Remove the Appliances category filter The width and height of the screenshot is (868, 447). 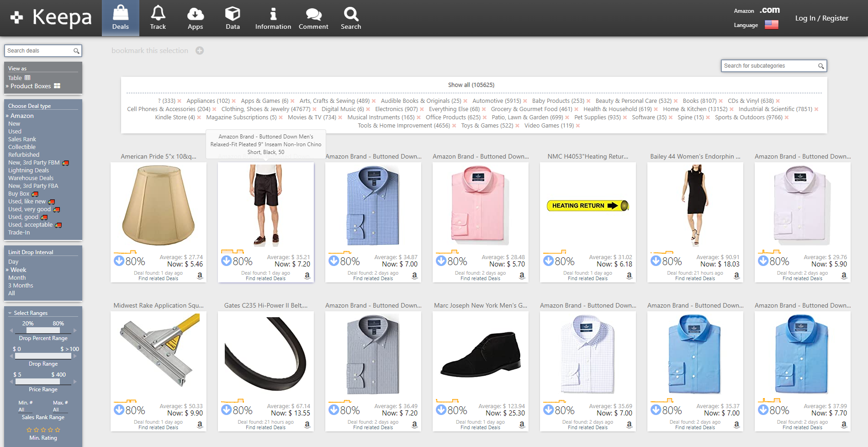point(234,101)
